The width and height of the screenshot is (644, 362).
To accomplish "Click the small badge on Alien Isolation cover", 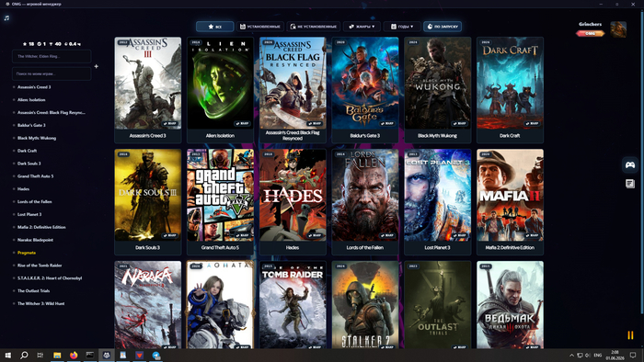I will click(x=242, y=123).
